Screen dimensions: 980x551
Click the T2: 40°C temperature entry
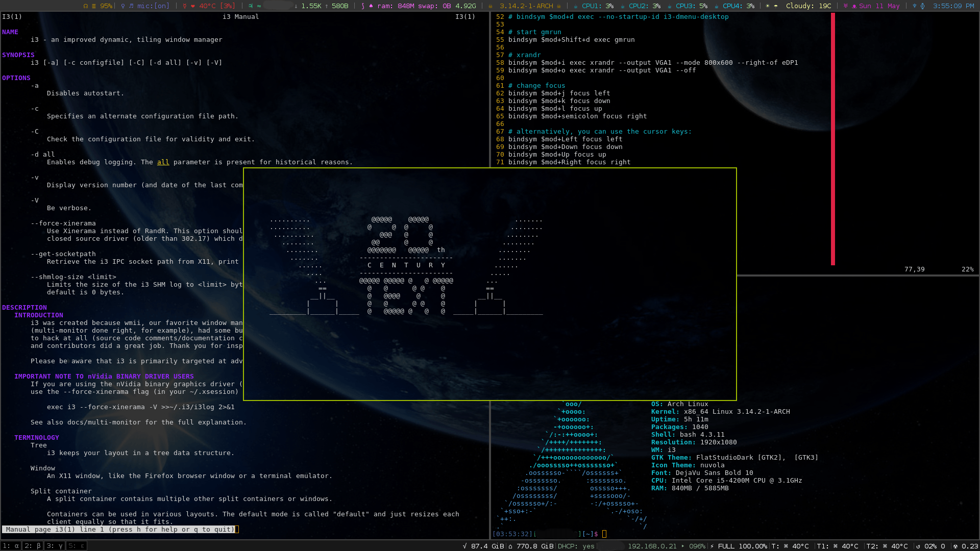887,546
